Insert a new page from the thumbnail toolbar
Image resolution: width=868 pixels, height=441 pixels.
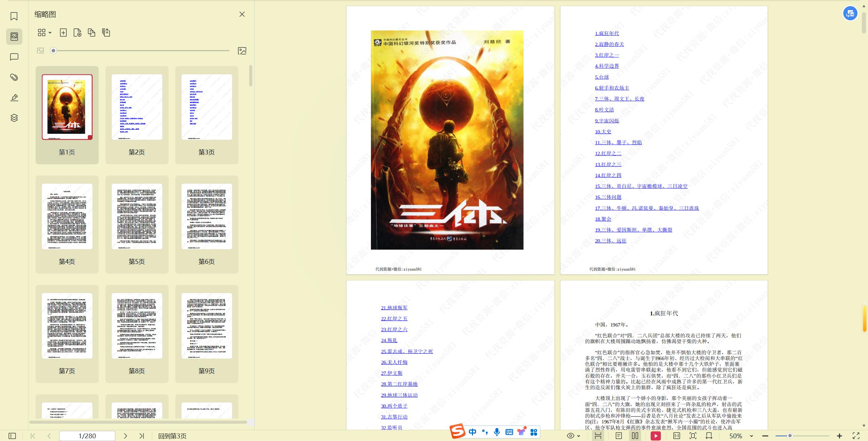(63, 33)
